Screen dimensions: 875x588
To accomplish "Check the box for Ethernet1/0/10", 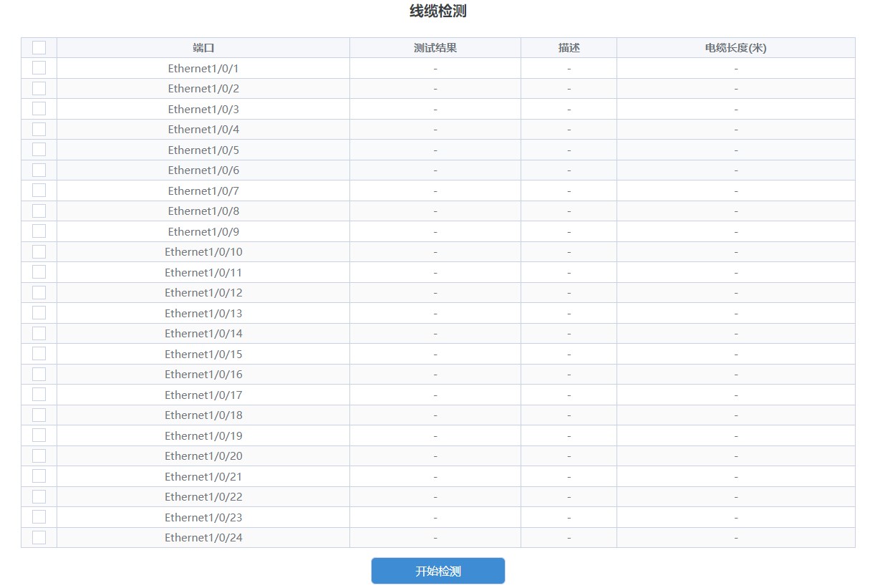I will pyautogui.click(x=39, y=251).
